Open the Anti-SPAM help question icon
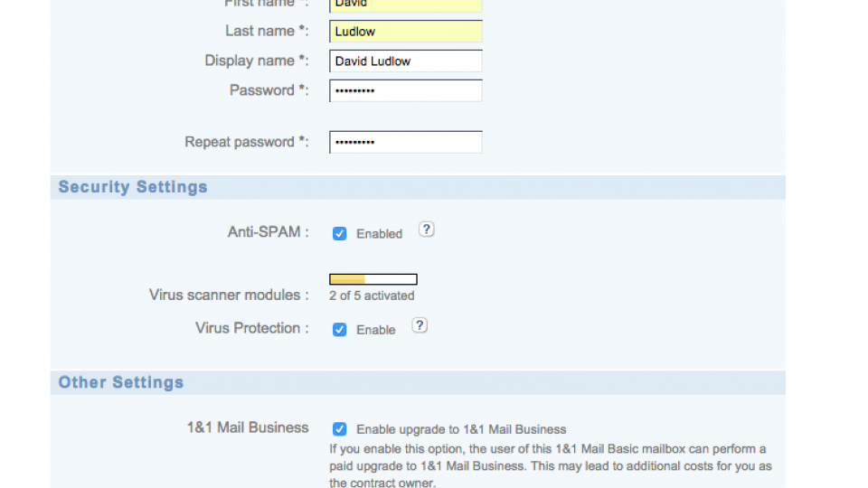The image size is (868, 488). [x=426, y=229]
